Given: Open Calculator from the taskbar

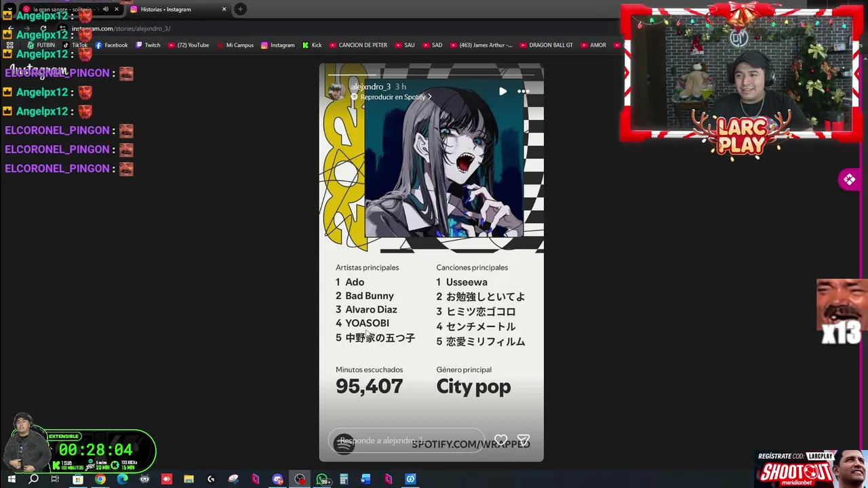Looking at the screenshot, I should (x=344, y=479).
